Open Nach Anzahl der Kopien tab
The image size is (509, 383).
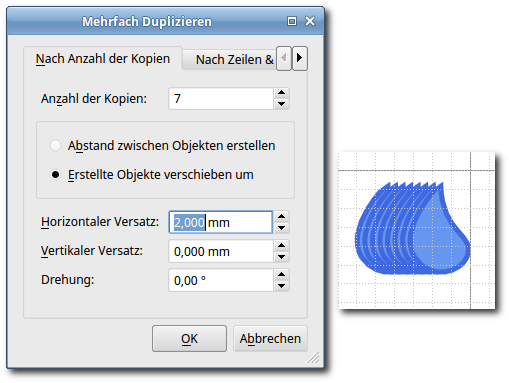pyautogui.click(x=103, y=59)
